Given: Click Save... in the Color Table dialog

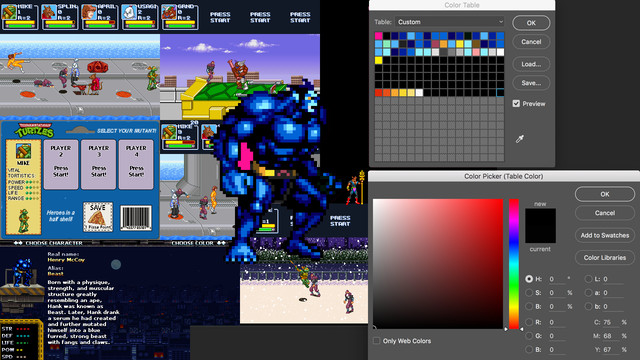Looking at the screenshot, I should (531, 83).
